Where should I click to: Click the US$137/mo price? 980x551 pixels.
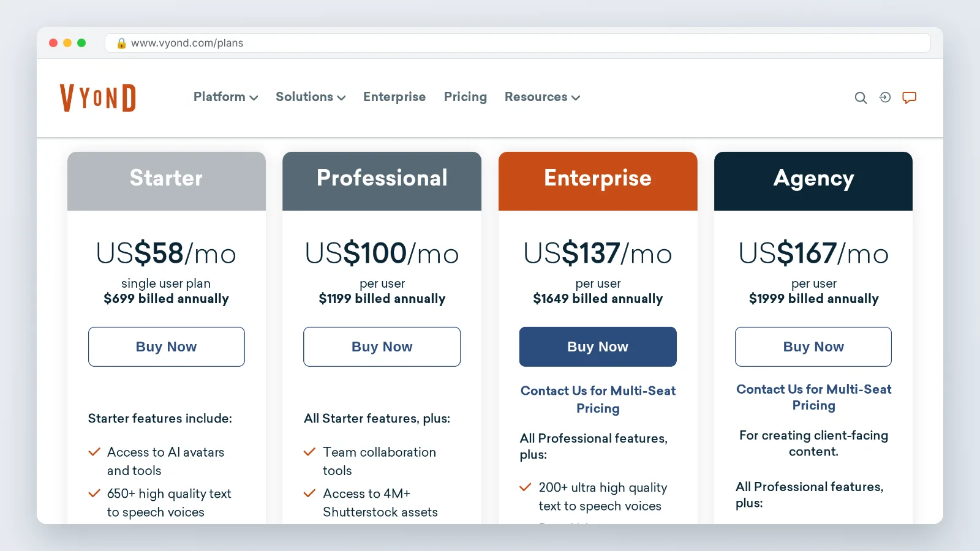click(598, 253)
